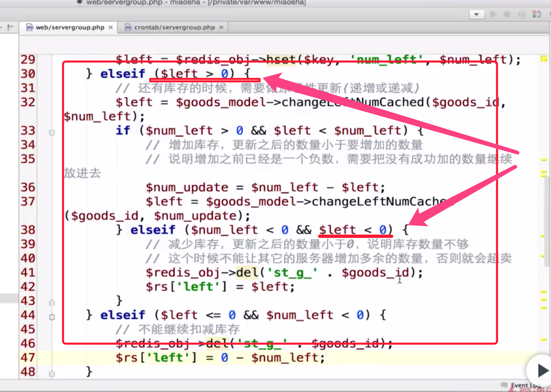This screenshot has width=551, height=392.
Task: Click the yellow inspection status indicator
Action: (544, 59)
